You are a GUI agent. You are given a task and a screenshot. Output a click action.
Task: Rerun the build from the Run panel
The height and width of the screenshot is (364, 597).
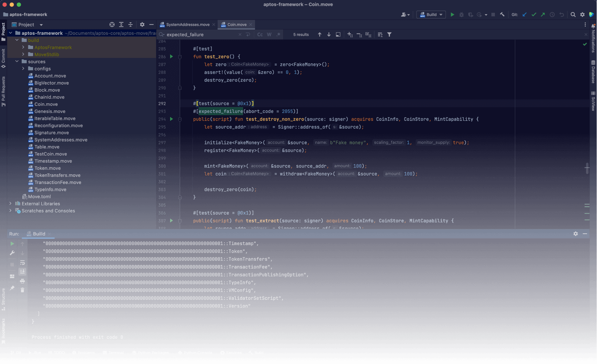[x=12, y=243]
